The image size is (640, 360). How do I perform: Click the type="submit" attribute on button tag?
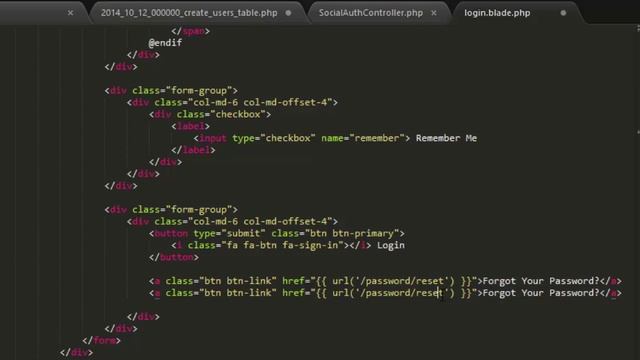(229, 233)
